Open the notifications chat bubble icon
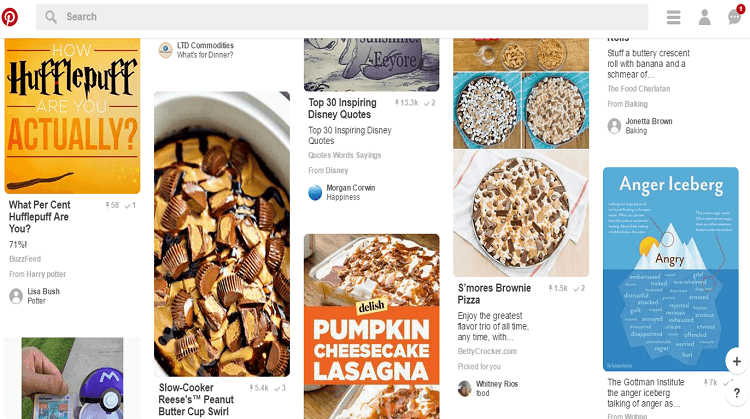The width and height of the screenshot is (750, 419). (x=735, y=17)
